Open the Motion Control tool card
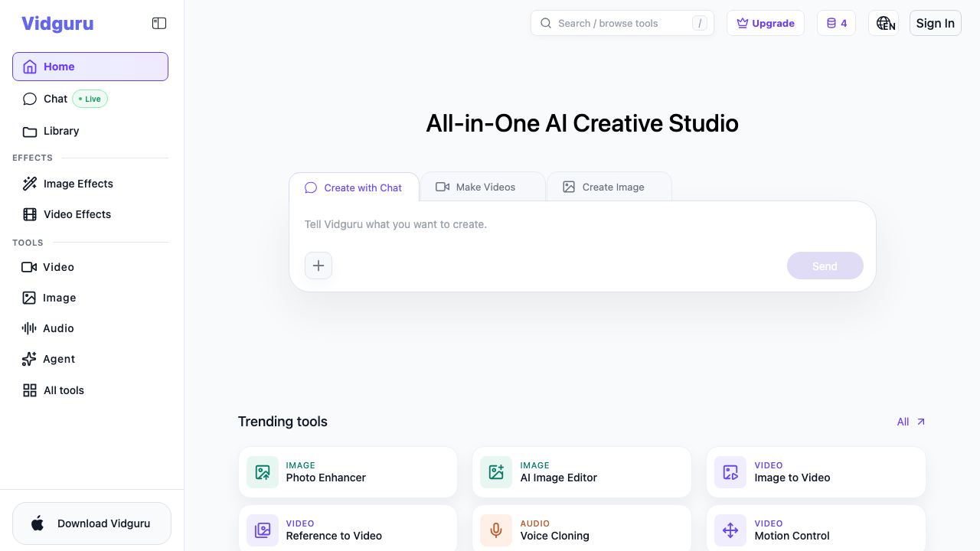This screenshot has width=980, height=551. tap(816, 530)
